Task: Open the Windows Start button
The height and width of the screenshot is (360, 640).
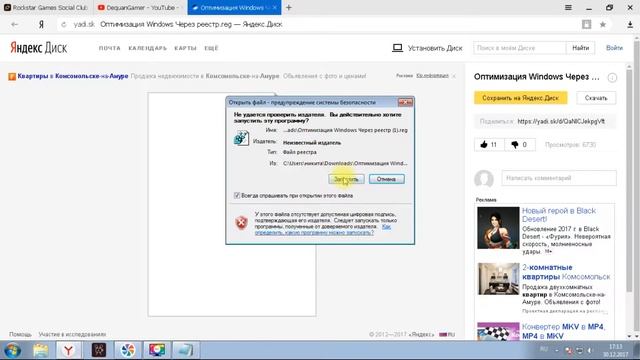Action: [12, 350]
